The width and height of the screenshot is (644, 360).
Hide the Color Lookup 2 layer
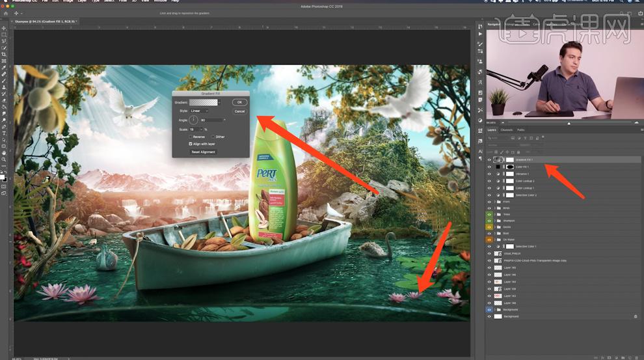[489, 181]
